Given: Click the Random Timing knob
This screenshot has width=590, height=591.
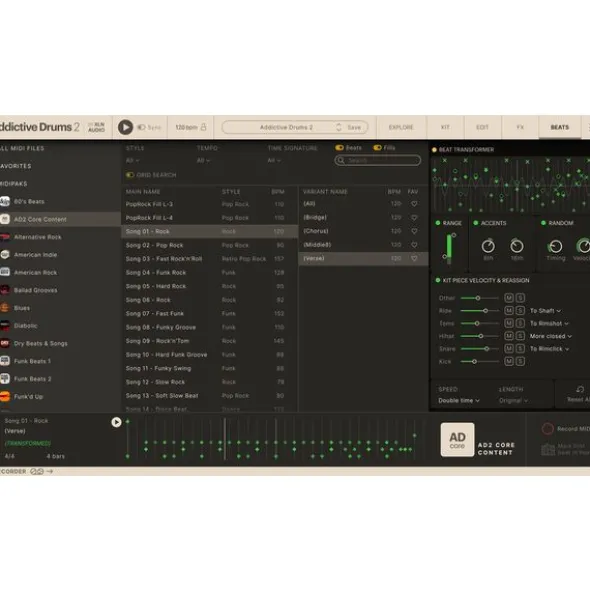Looking at the screenshot, I should pyautogui.click(x=556, y=246).
